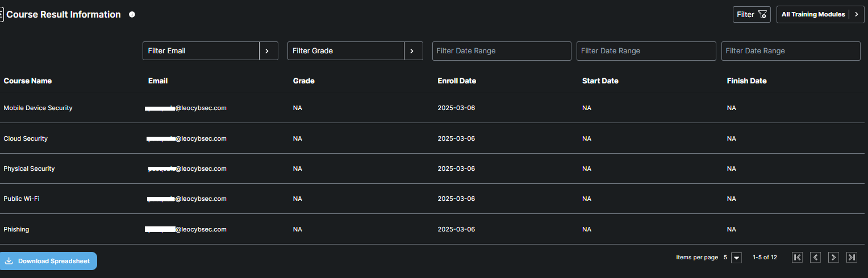
Task: Open the All Training Modules dropdown
Action: point(820,15)
